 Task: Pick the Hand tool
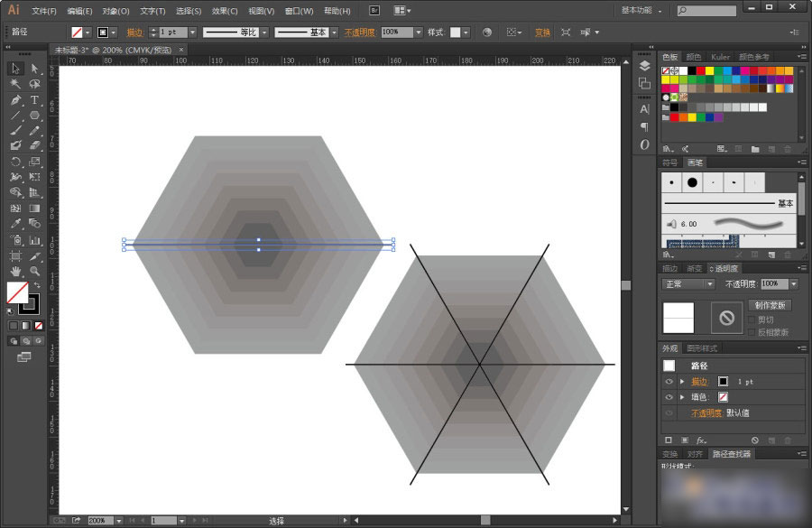(x=15, y=271)
